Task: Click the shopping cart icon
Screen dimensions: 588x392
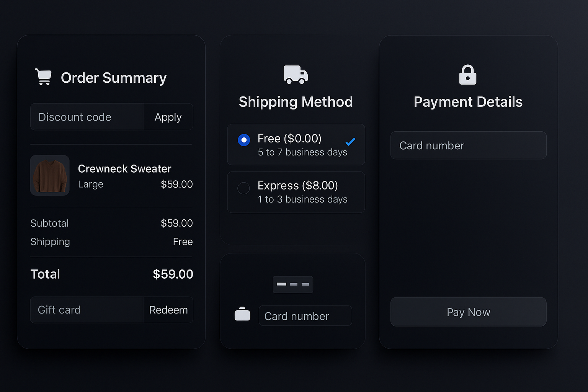Action: tap(43, 77)
